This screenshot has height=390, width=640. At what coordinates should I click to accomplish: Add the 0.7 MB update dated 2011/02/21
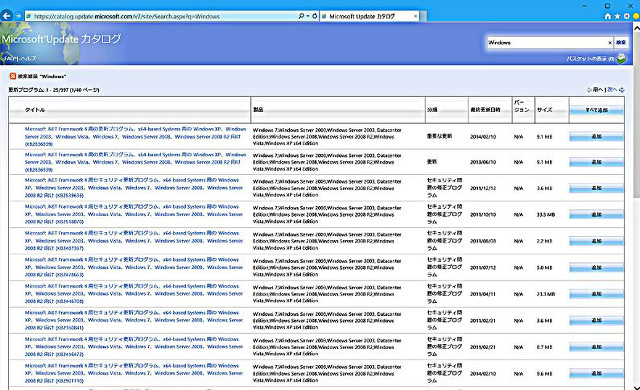[596, 347]
